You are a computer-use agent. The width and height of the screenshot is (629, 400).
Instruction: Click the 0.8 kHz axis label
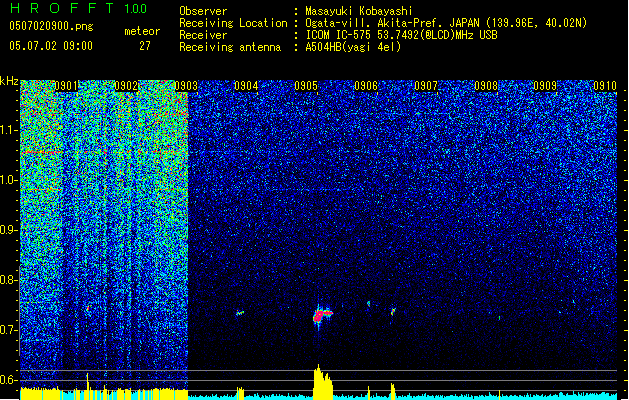coord(9,280)
